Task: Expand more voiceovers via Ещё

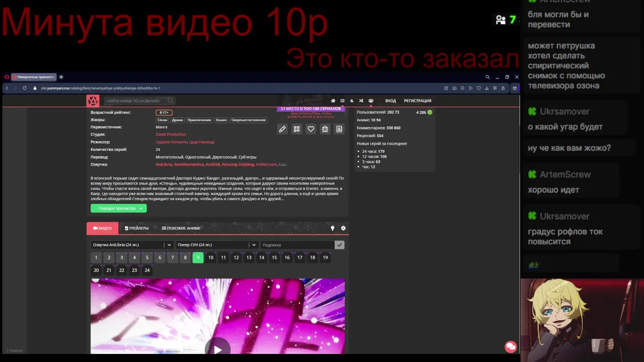Action: click(x=283, y=164)
